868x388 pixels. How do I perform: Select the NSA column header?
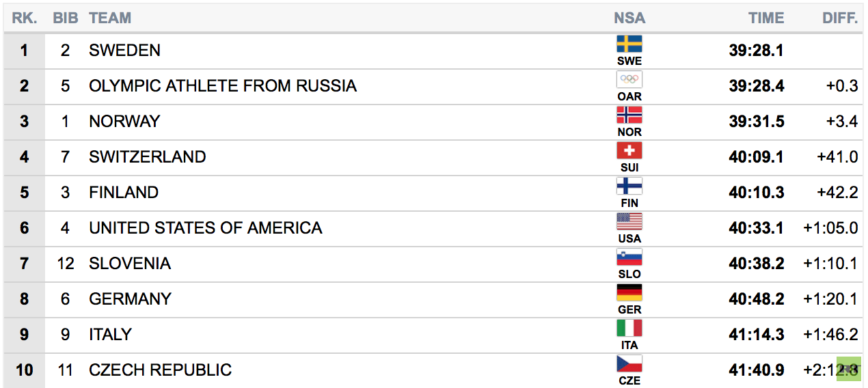(x=629, y=18)
